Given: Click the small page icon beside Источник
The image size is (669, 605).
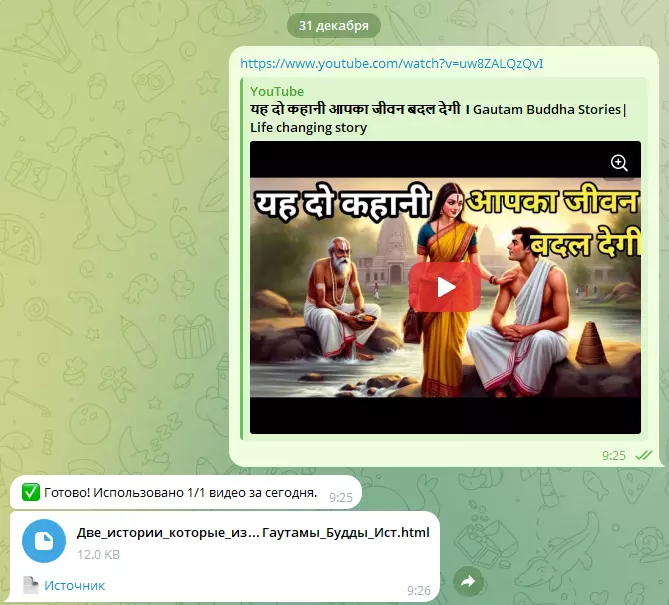Looking at the screenshot, I should (30, 586).
